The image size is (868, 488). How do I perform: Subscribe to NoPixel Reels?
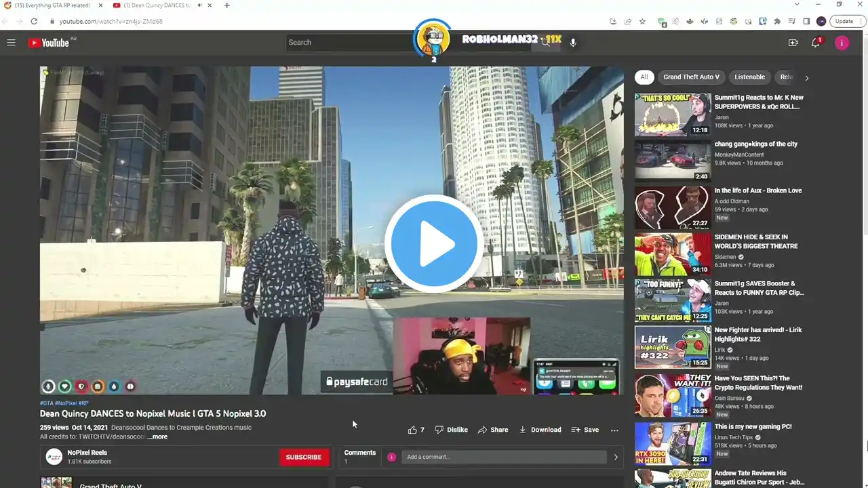pos(304,457)
